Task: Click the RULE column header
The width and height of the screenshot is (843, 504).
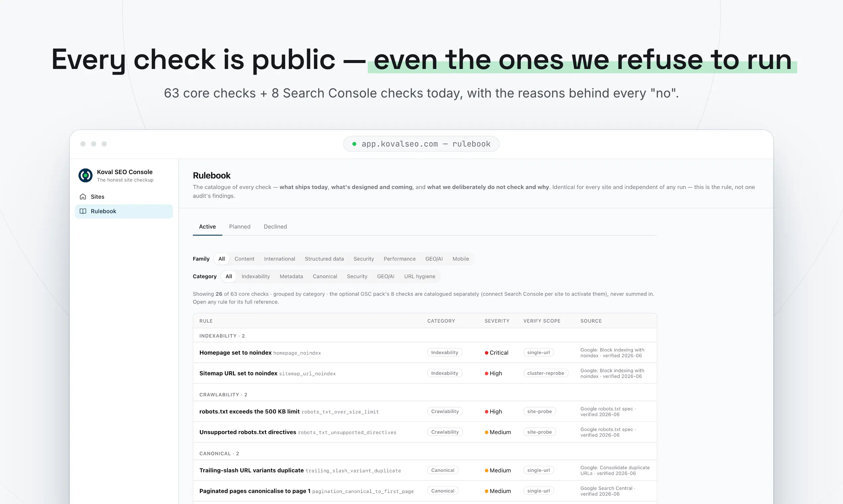Action: point(206,321)
